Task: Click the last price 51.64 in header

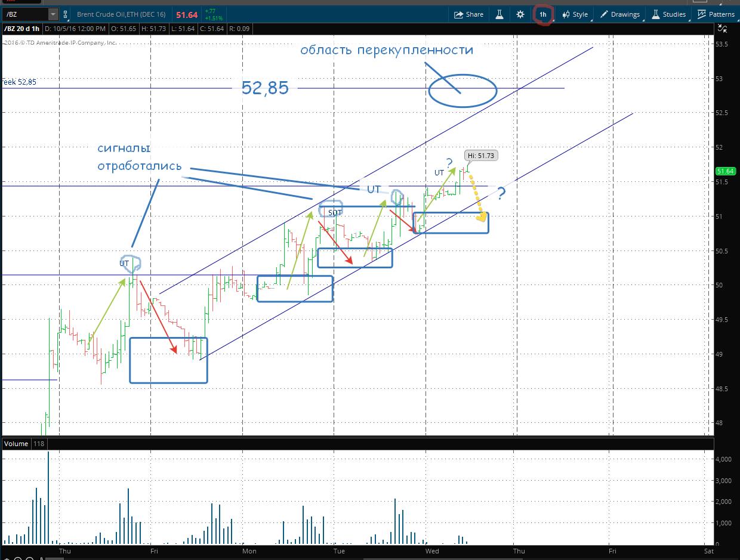Action: [186, 14]
